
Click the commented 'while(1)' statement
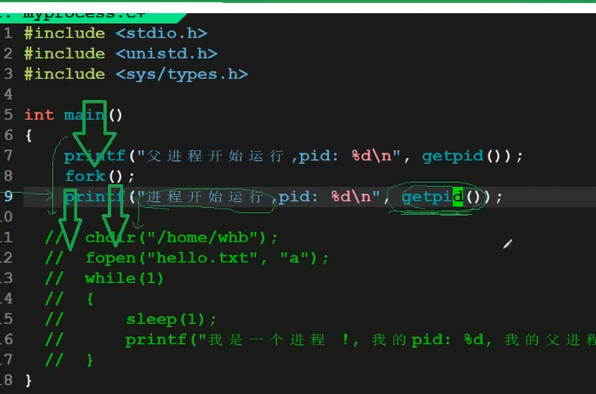coord(124,279)
